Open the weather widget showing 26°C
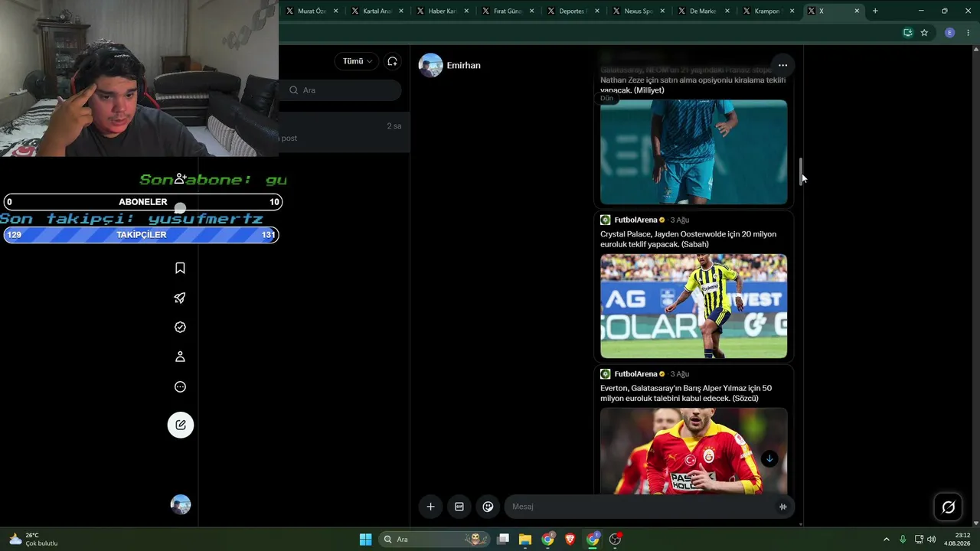Screen dimensions: 980x551 pyautogui.click(x=33, y=539)
